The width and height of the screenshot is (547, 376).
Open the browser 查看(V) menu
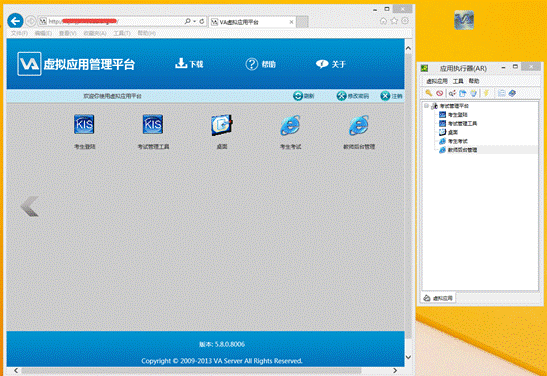(67, 33)
